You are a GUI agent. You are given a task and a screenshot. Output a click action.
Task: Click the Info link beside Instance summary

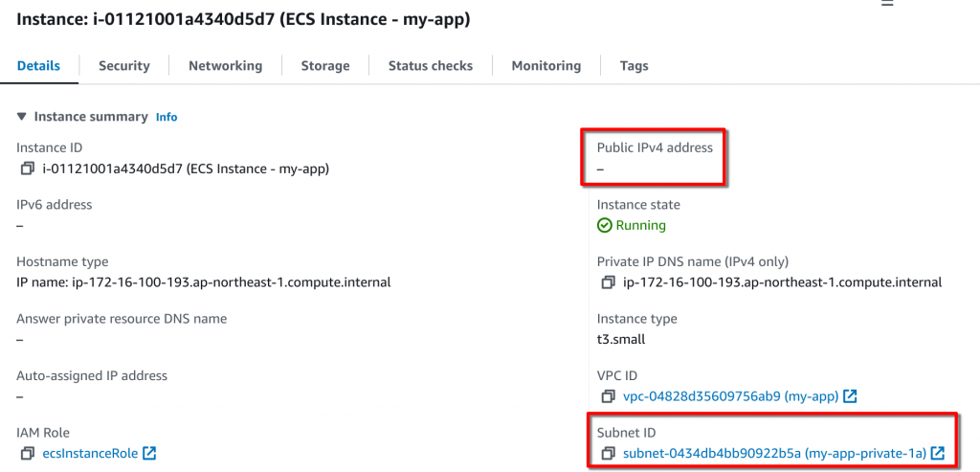tap(167, 117)
